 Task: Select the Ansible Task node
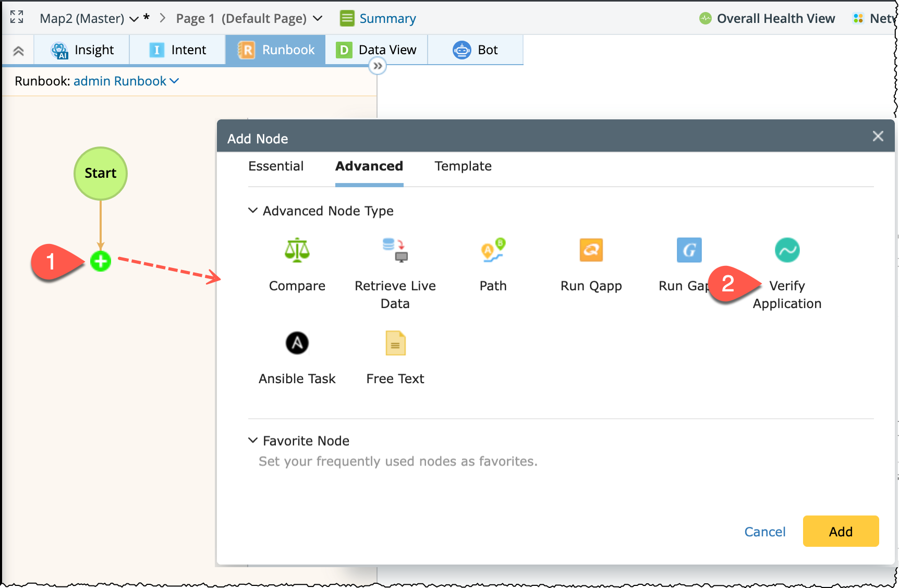[297, 343]
